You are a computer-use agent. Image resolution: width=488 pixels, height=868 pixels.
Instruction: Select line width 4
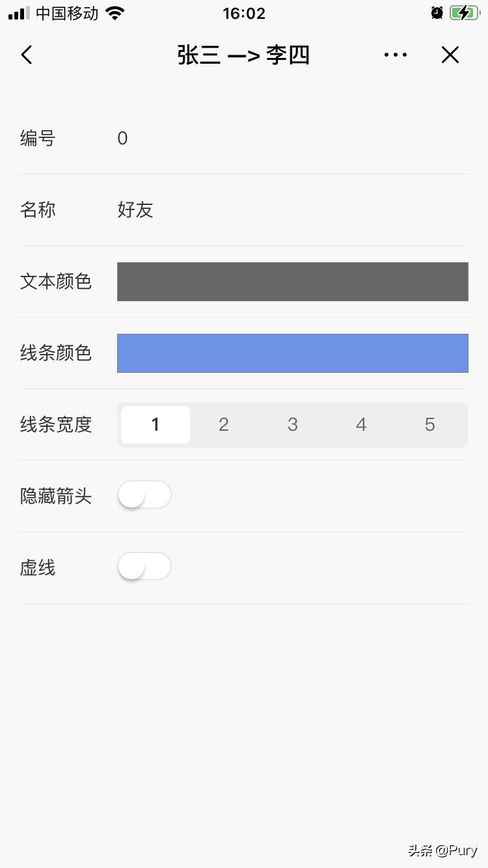(x=361, y=425)
